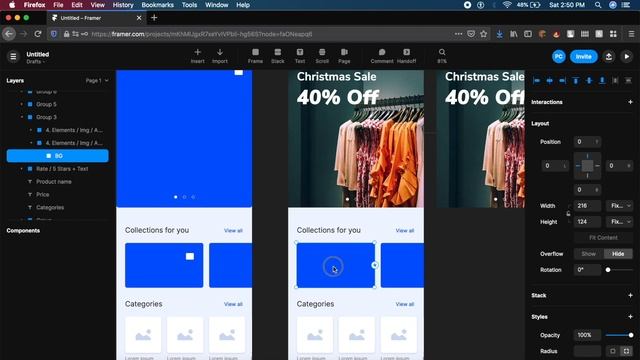This screenshot has width=640, height=360.
Task: Select the BG layer row
Action: (58, 156)
